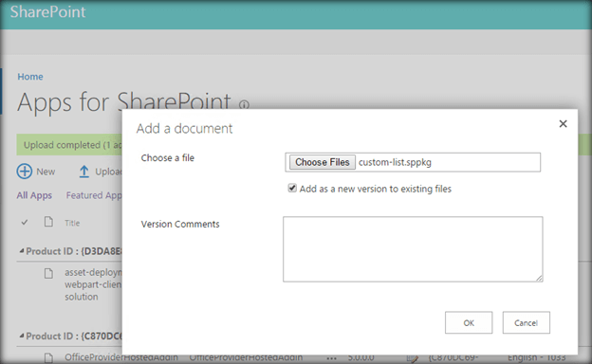
Task: Open the ellipsis menu for OfficeProviderHostedAddin
Action: (331, 358)
